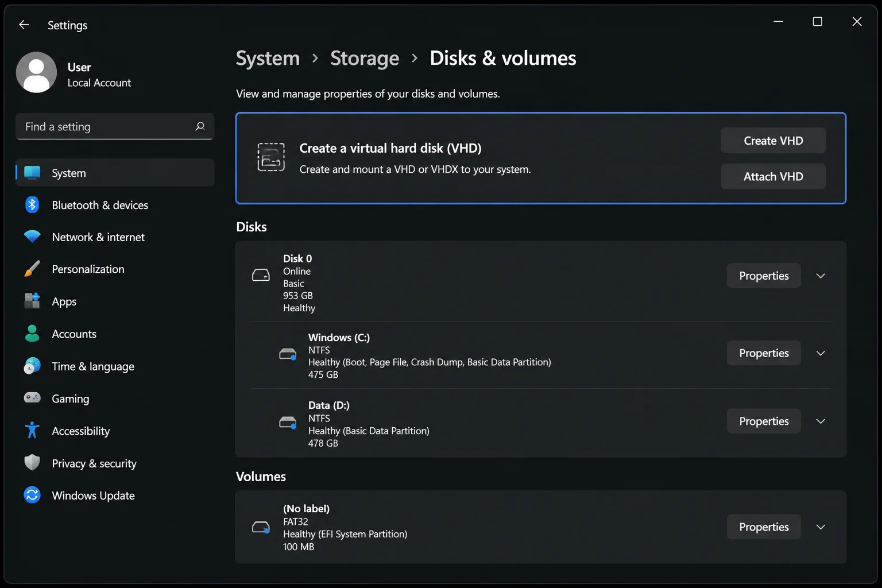Click the Accounts person icon
Image resolution: width=882 pixels, height=588 pixels.
[32, 334]
